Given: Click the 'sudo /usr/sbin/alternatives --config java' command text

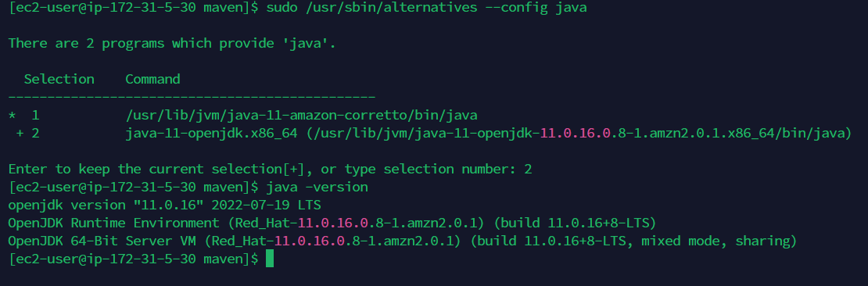Looking at the screenshot, I should tap(427, 8).
